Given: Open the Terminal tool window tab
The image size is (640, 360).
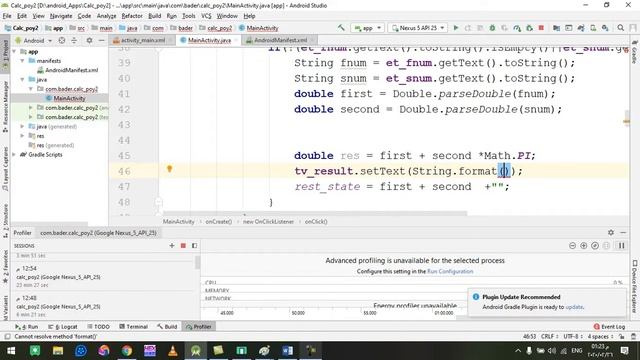Looking at the screenshot, I should coord(133,327).
